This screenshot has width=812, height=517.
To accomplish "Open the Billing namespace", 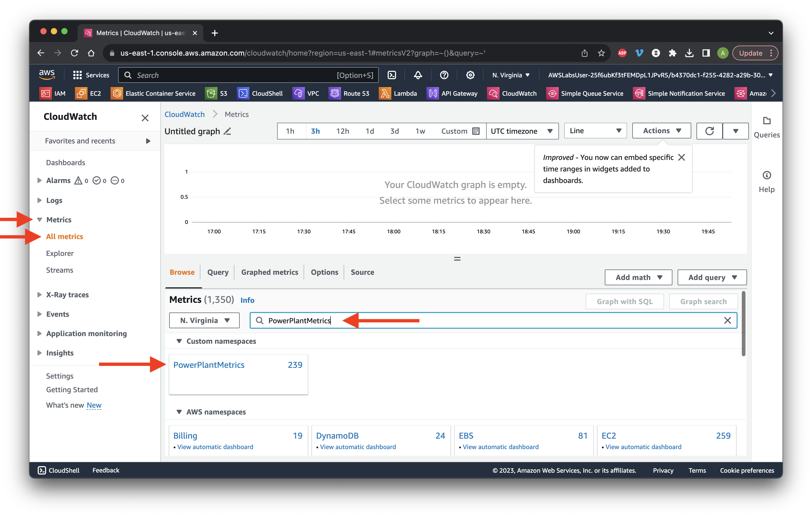I will tap(185, 436).
